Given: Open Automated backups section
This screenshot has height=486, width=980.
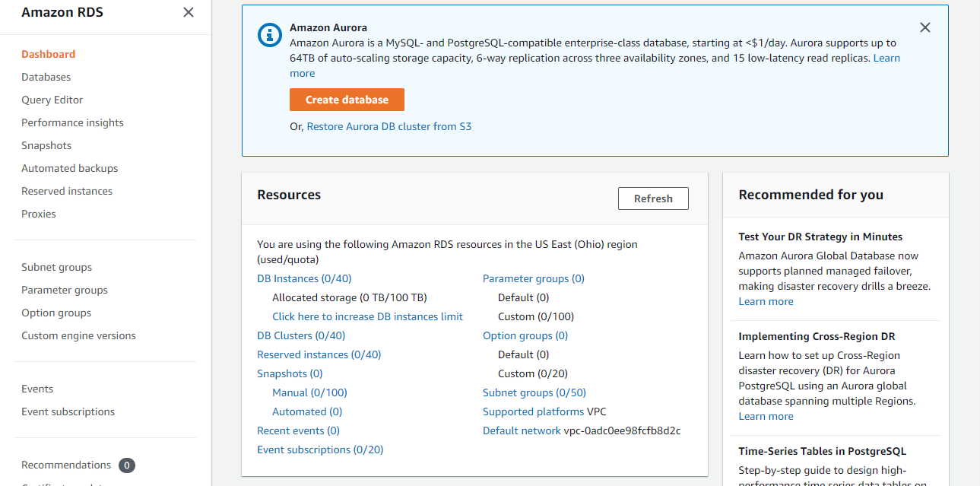Looking at the screenshot, I should (69, 168).
